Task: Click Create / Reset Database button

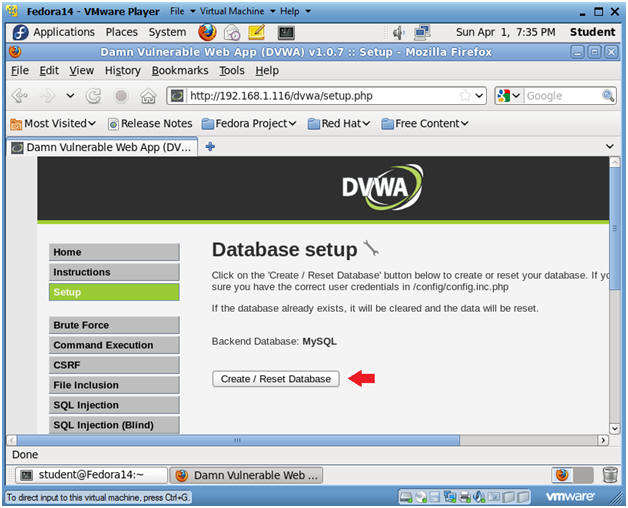Action: coord(276,379)
